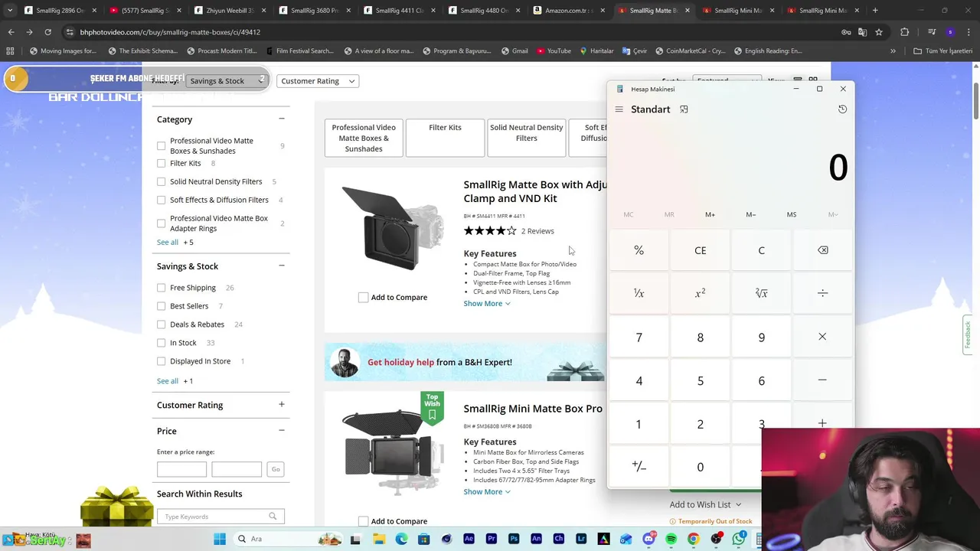980x551 pixels.
Task: Open Photoshop from taskbar
Action: (514, 539)
